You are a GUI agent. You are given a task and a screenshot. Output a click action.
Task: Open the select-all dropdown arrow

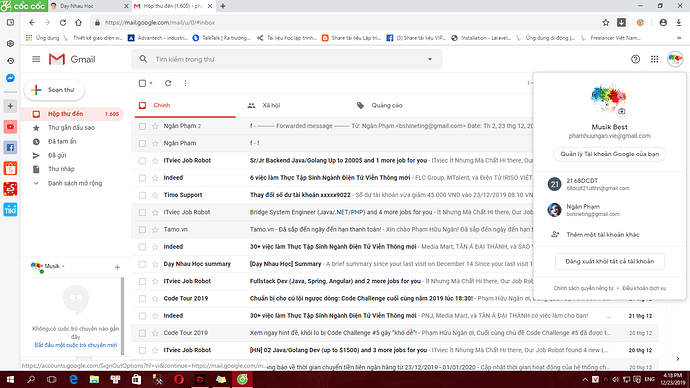pos(151,83)
